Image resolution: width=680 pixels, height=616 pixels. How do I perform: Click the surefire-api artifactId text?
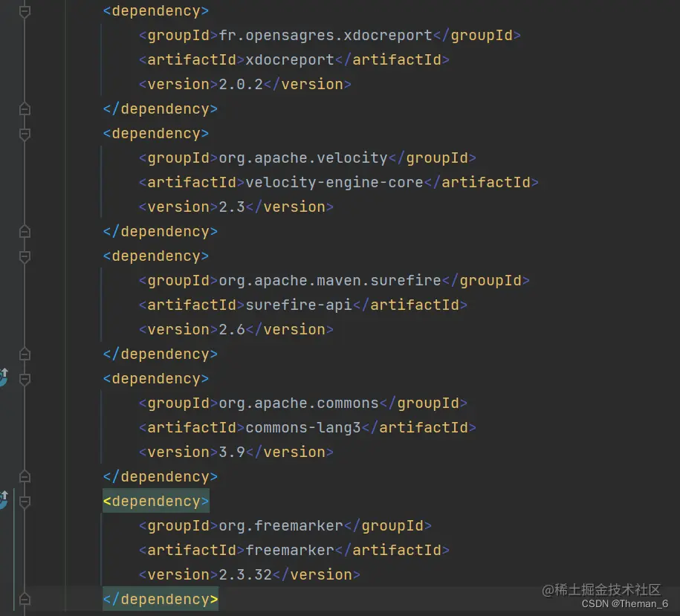pos(298,305)
